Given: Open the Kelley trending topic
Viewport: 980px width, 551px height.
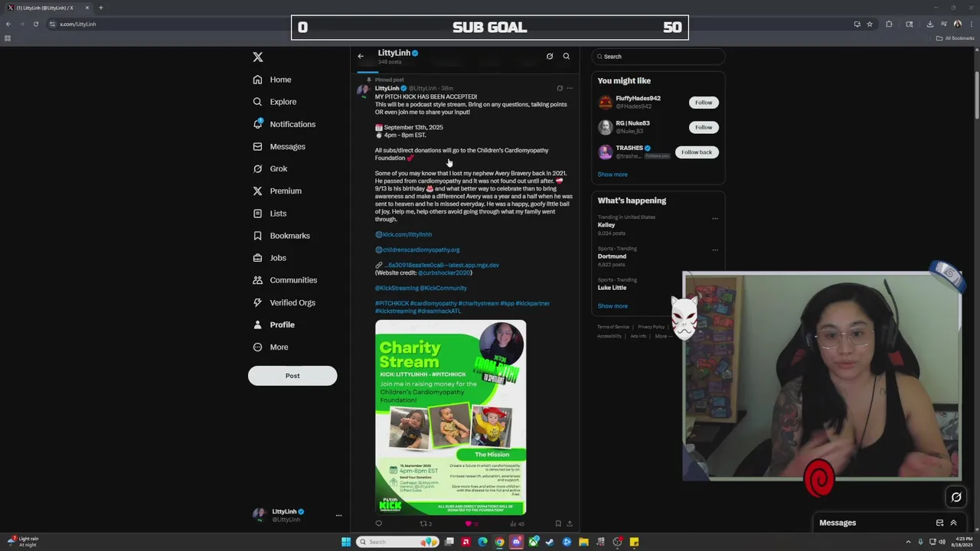Looking at the screenshot, I should 606,225.
